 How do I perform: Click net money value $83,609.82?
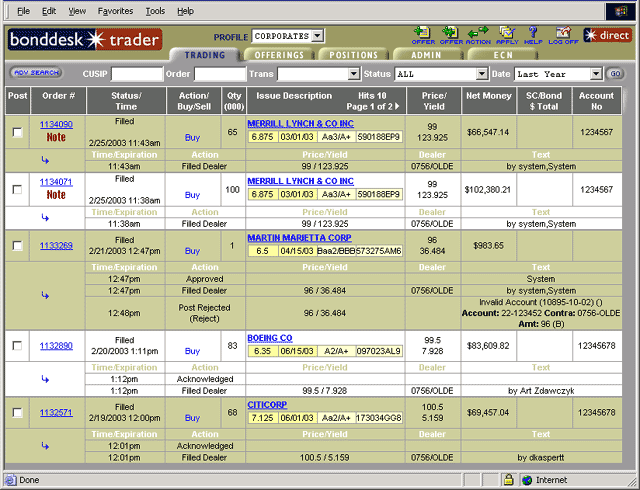point(488,346)
